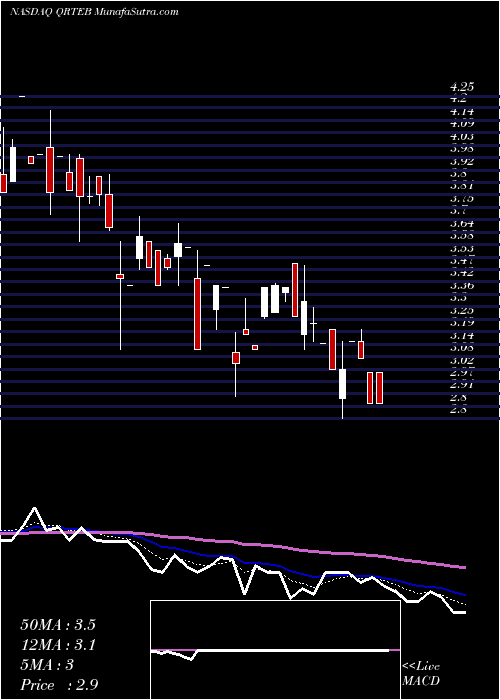Click the 3.75 price axis label
Viewport: 500px width, 700px height.
coord(462,199)
